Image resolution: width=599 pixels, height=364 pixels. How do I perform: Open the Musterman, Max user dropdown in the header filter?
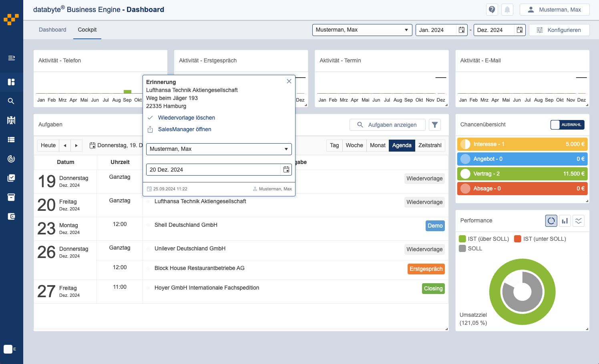[x=362, y=30]
